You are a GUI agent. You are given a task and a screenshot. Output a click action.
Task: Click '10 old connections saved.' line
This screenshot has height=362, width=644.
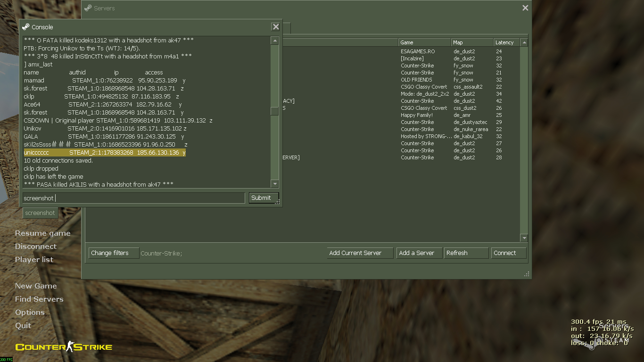(58, 161)
